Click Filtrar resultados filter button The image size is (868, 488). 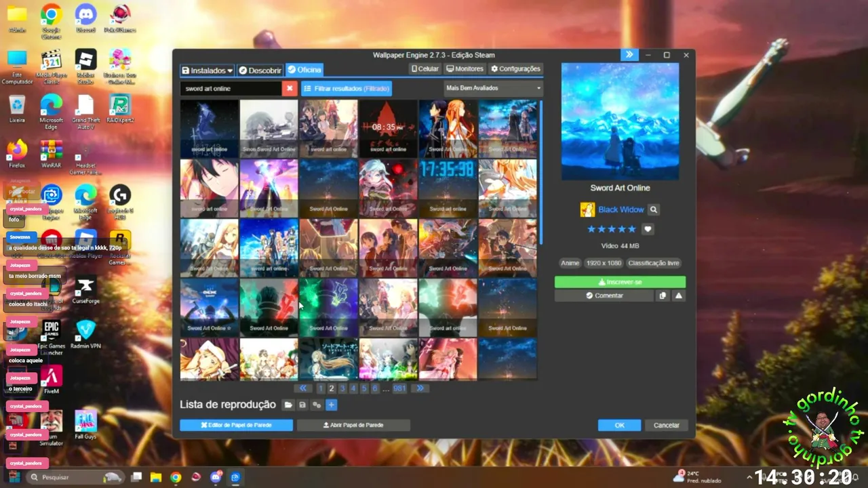pyautogui.click(x=347, y=88)
